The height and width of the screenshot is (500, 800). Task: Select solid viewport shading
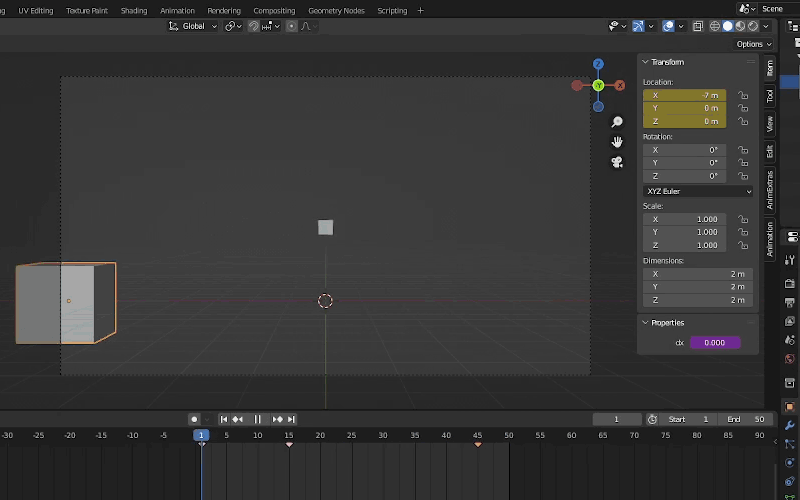[728, 26]
